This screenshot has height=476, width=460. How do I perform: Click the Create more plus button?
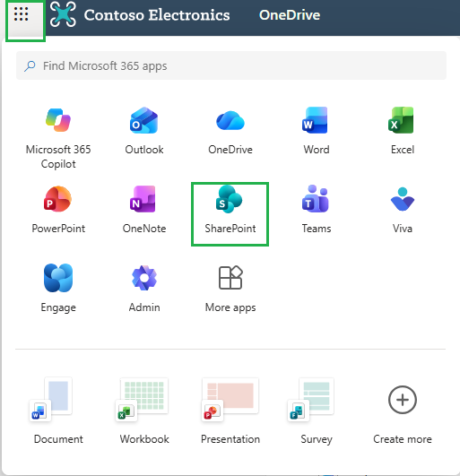coord(403,400)
